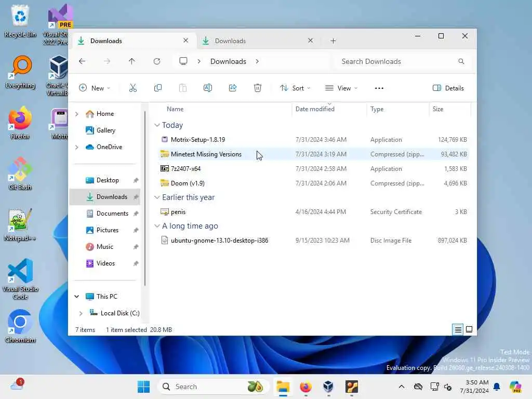The height and width of the screenshot is (399, 532).
Task: Collapse the A long time ago group
Action: pyautogui.click(x=157, y=226)
